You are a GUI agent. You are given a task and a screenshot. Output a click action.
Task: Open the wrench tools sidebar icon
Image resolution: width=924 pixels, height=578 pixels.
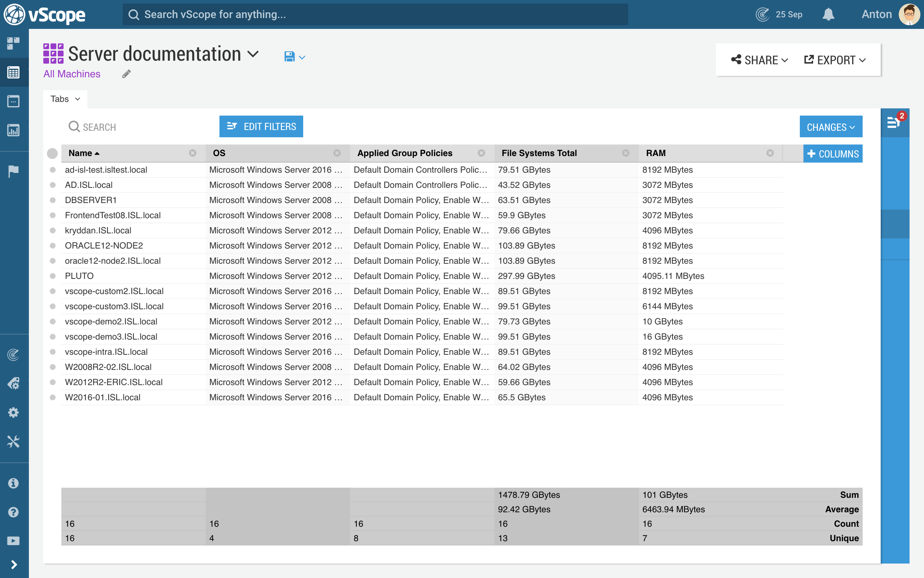13,441
